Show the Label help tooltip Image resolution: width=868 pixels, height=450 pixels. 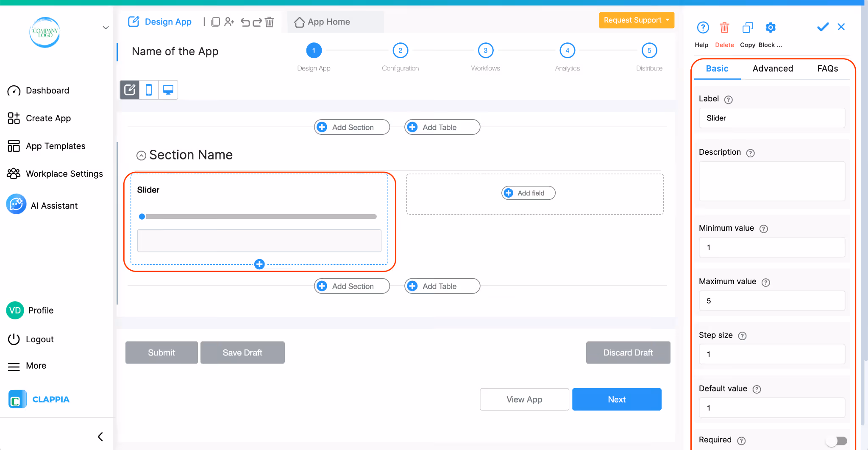pos(728,100)
